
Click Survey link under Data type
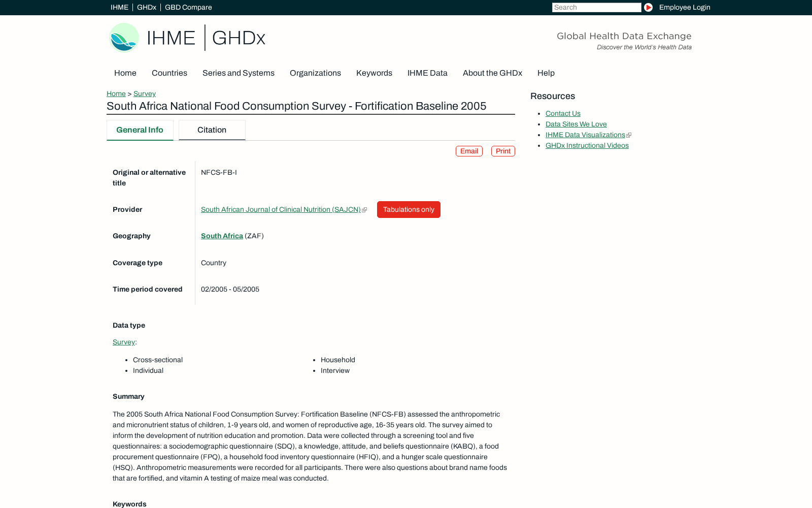click(x=124, y=342)
